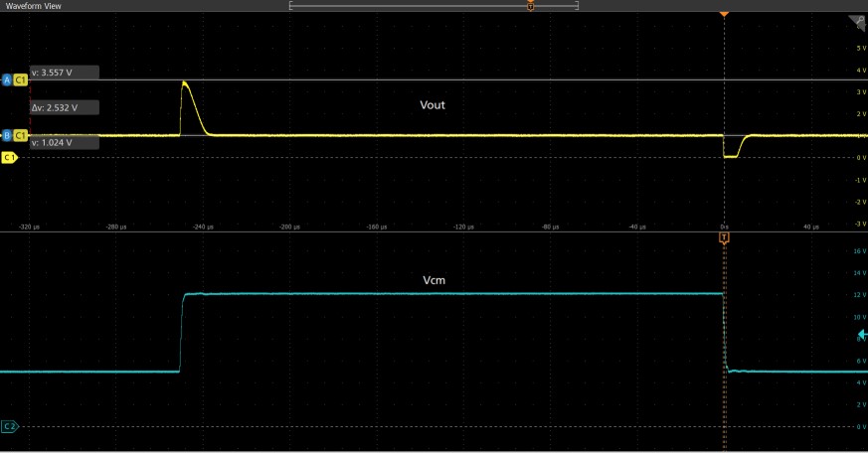Click the 5 V scale label on Vout plot
The width and height of the screenshot is (868, 453).
tap(861, 48)
